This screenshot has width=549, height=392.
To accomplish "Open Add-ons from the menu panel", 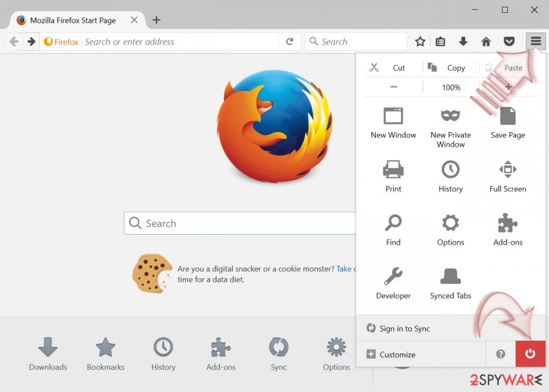I will (507, 230).
